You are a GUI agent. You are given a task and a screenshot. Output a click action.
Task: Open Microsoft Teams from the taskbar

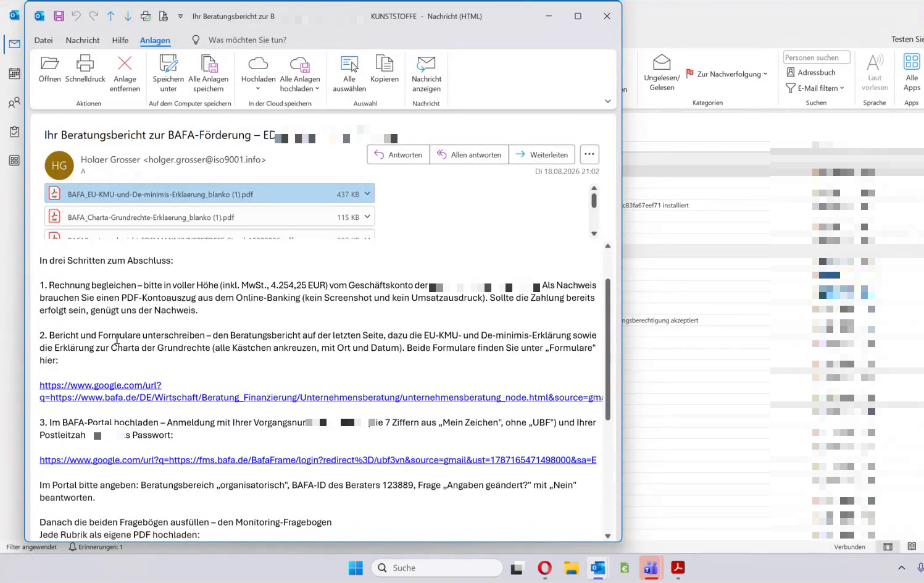tap(651, 568)
